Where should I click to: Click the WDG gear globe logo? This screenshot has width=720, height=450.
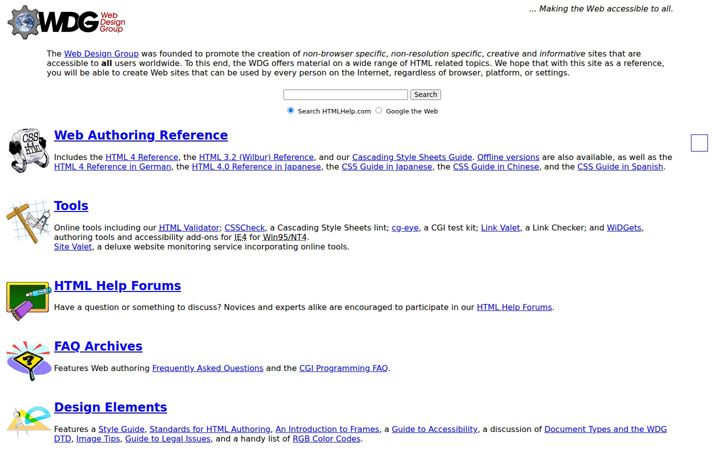pyautogui.click(x=66, y=22)
